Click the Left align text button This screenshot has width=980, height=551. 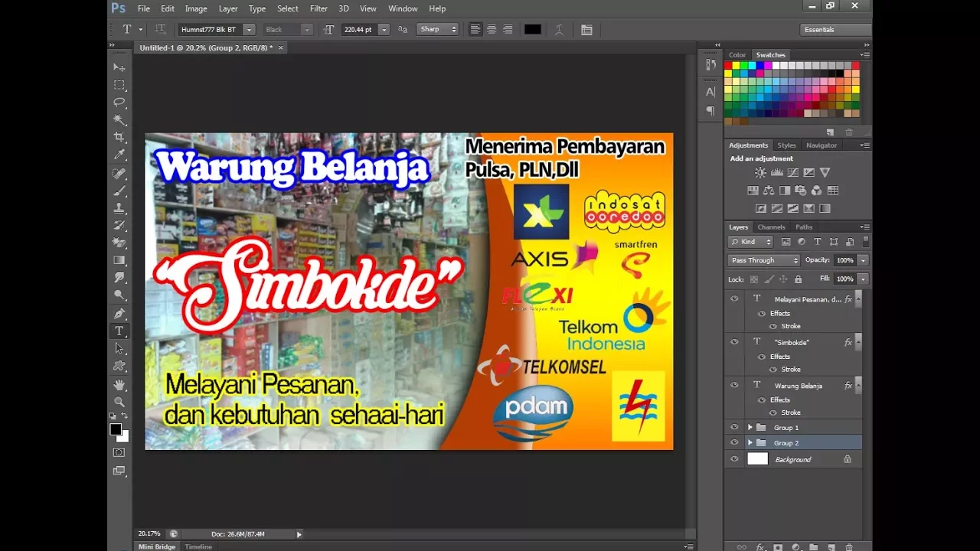tap(475, 29)
